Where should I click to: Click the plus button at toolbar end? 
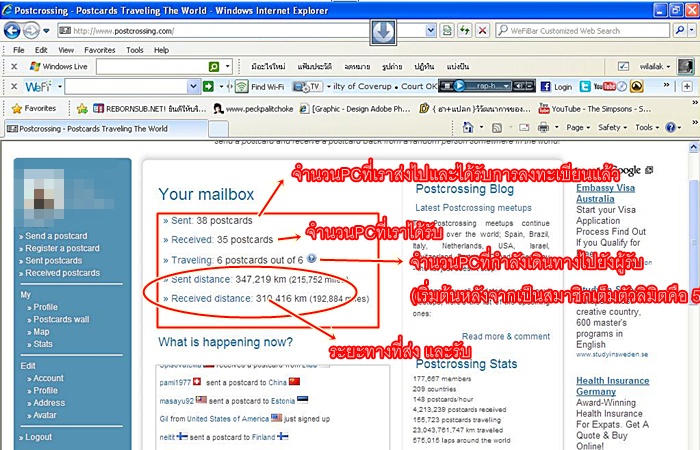point(687,86)
